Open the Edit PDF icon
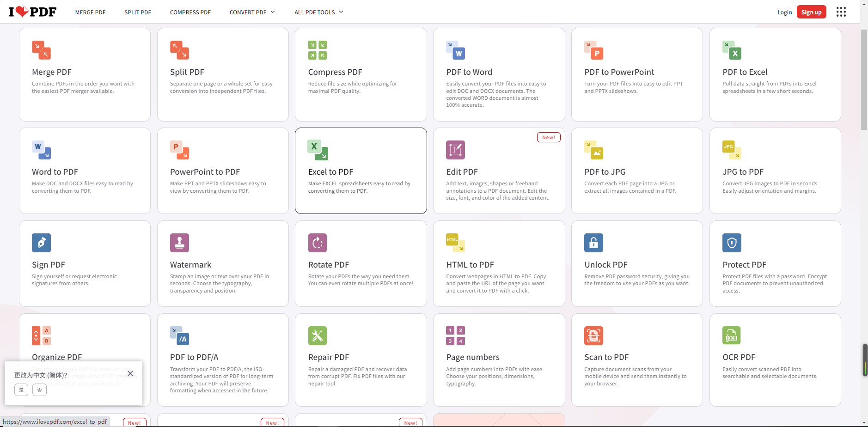Viewport: 868px width, 427px height. coord(455,150)
